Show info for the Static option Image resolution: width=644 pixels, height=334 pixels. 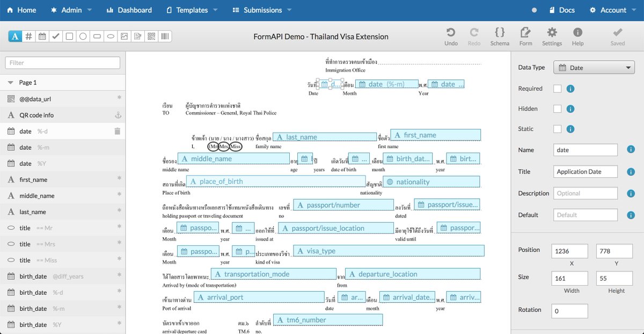point(571,129)
